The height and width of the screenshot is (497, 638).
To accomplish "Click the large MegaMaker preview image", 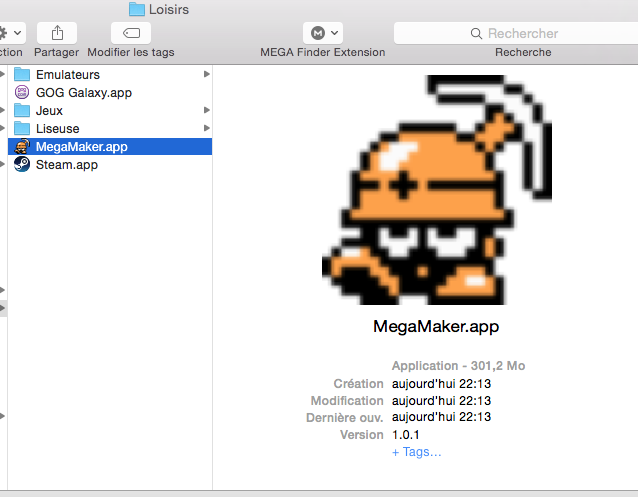I will point(437,190).
